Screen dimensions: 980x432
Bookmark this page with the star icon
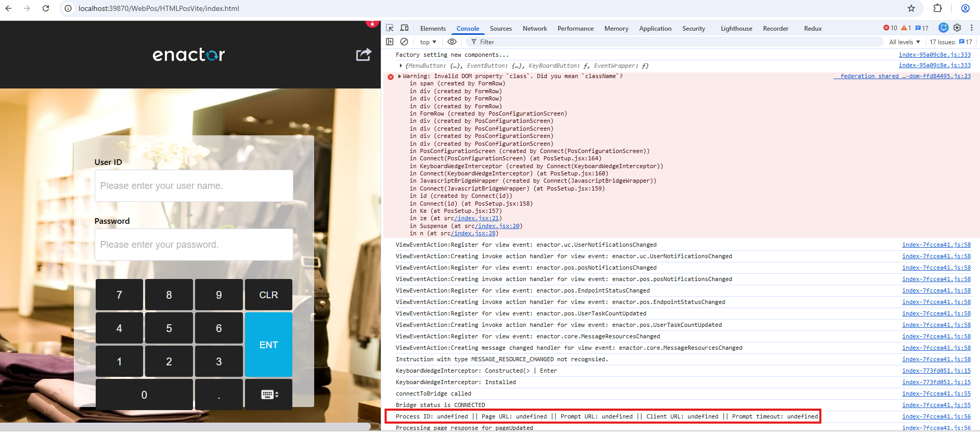click(911, 8)
